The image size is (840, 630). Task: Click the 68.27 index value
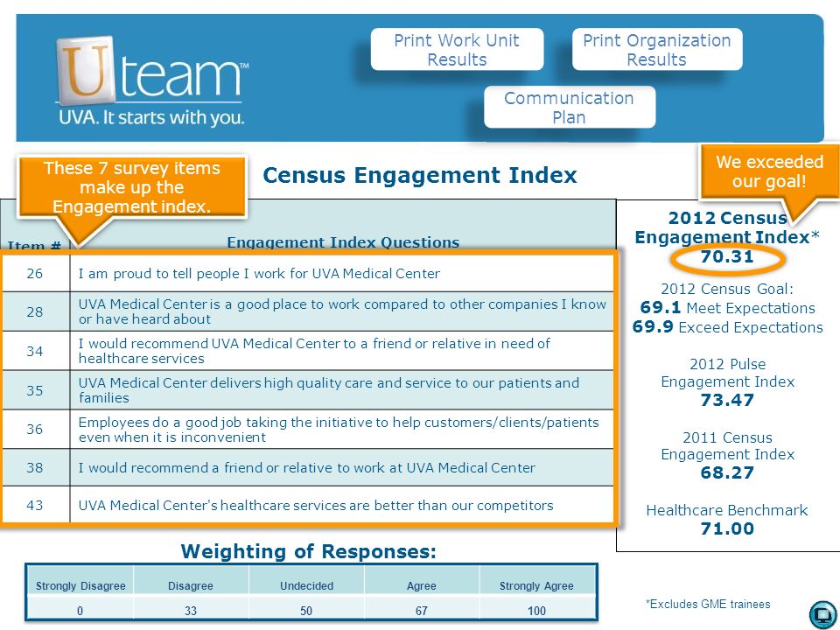click(727, 473)
